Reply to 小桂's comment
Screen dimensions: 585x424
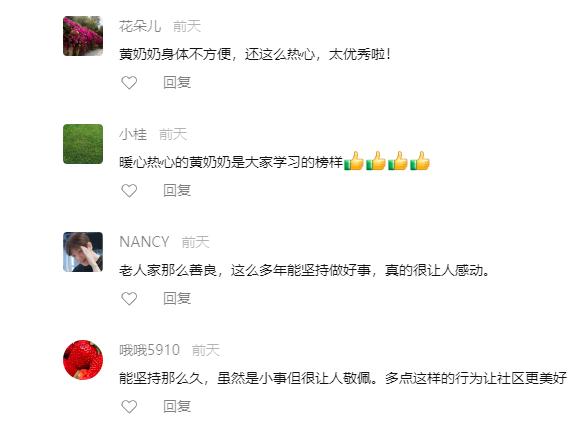[177, 191]
